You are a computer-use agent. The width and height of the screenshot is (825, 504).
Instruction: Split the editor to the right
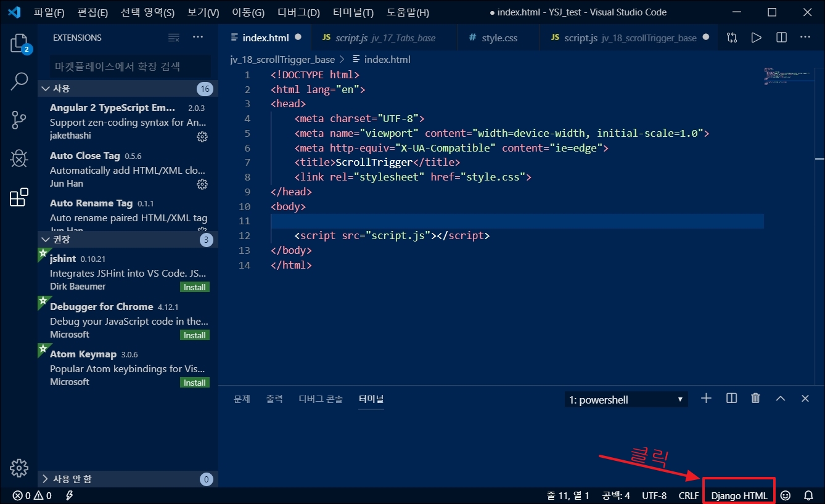(x=781, y=38)
